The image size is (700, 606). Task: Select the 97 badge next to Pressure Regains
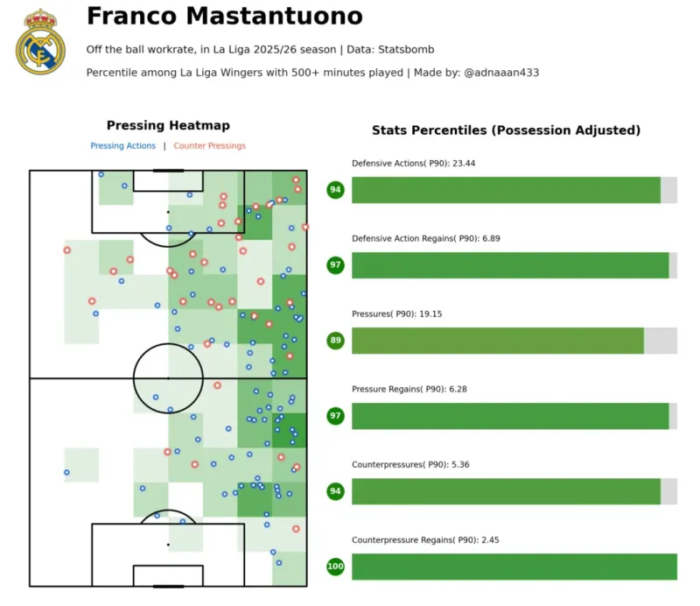(x=335, y=416)
